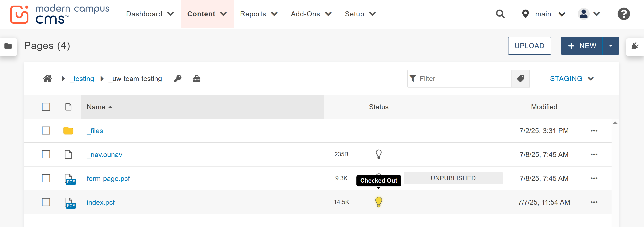Click the home icon in the breadcrumb

point(47,79)
